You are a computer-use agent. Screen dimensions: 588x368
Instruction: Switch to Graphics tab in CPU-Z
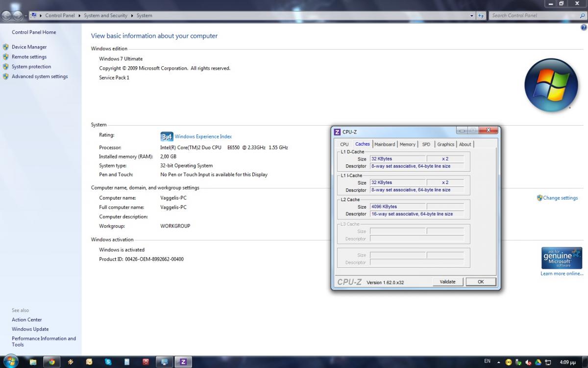tap(446, 144)
